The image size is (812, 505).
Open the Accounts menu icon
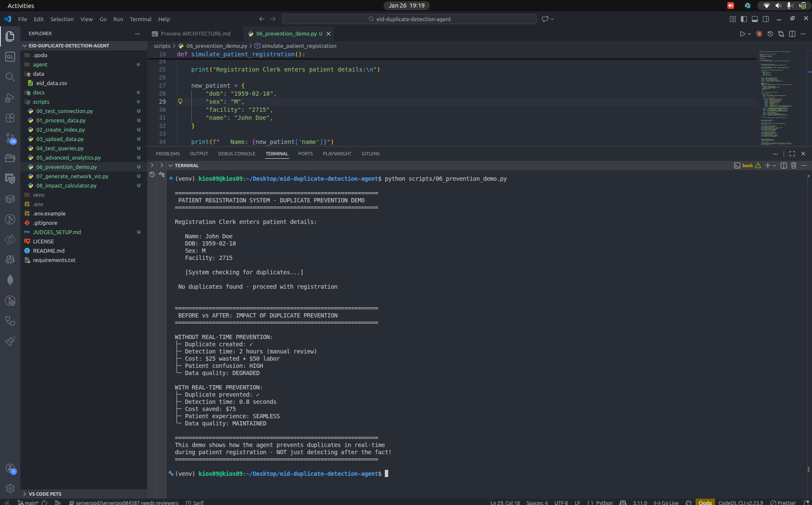pyautogui.click(x=10, y=469)
